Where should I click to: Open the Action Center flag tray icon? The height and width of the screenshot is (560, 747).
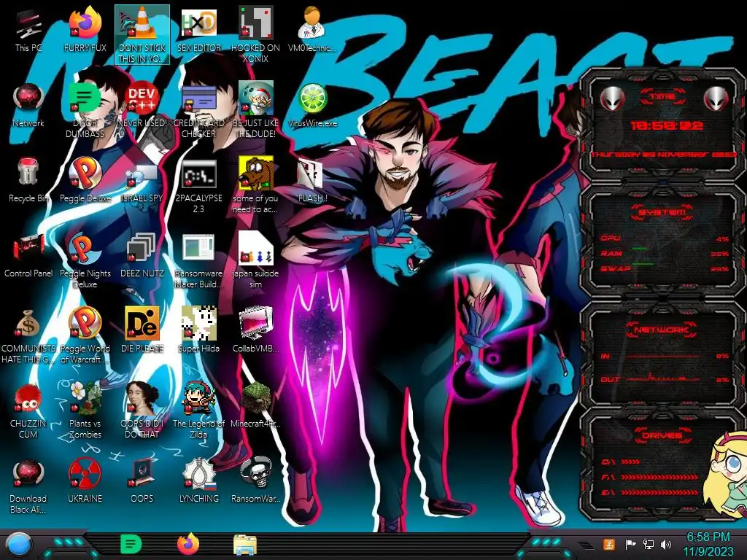point(630,544)
